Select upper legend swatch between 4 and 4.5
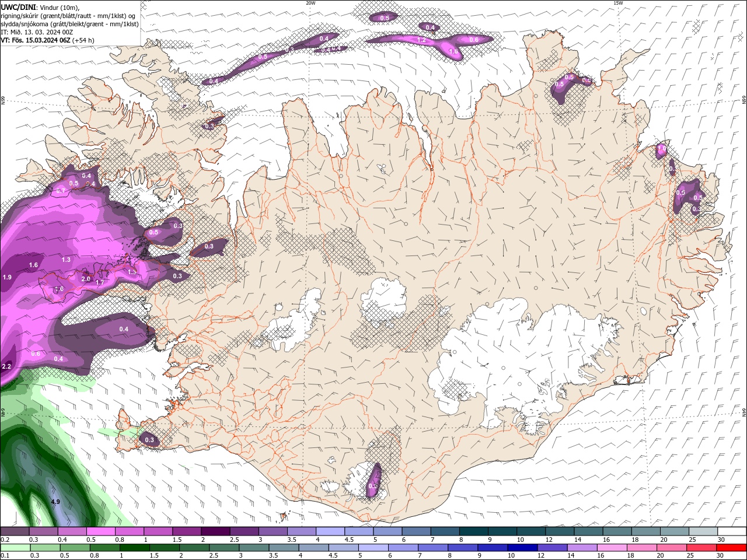747x560 pixels. pyautogui.click(x=330, y=531)
